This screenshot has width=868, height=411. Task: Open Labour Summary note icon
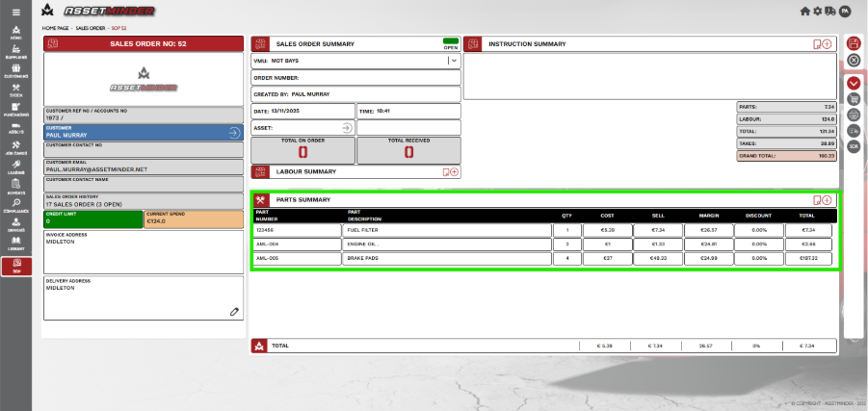coord(446,172)
